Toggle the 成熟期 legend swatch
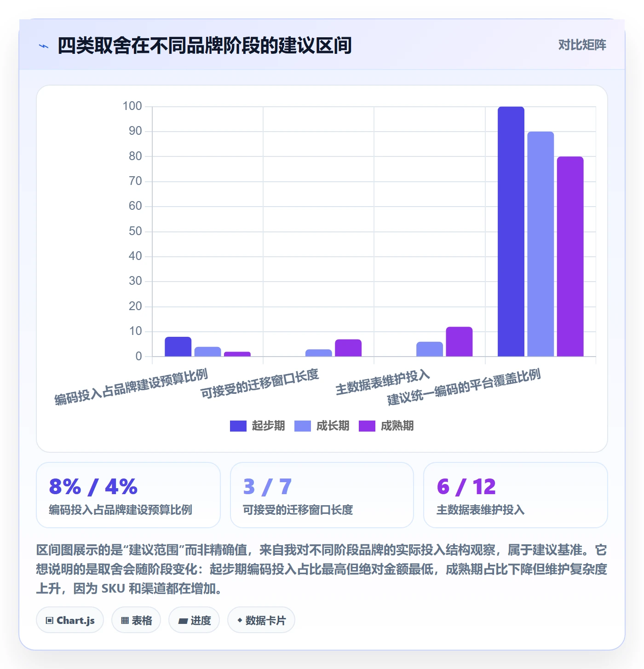This screenshot has height=669, width=644. pyautogui.click(x=367, y=426)
